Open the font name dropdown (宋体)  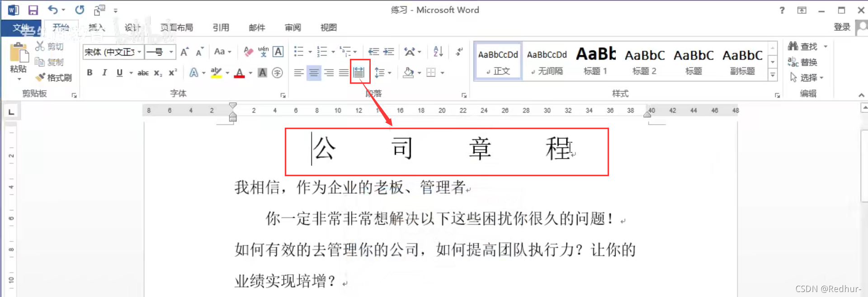[139, 52]
